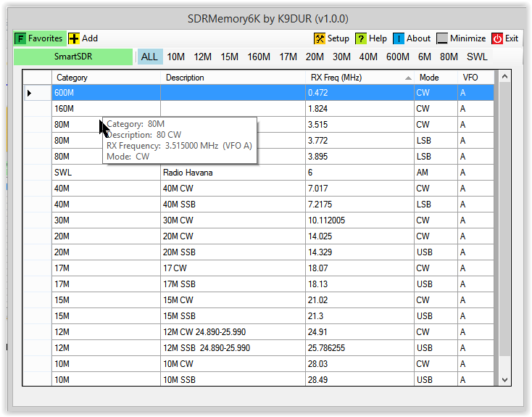Screen dimensions: 532x417
Task: Show only 40M memories
Action: click(x=368, y=57)
